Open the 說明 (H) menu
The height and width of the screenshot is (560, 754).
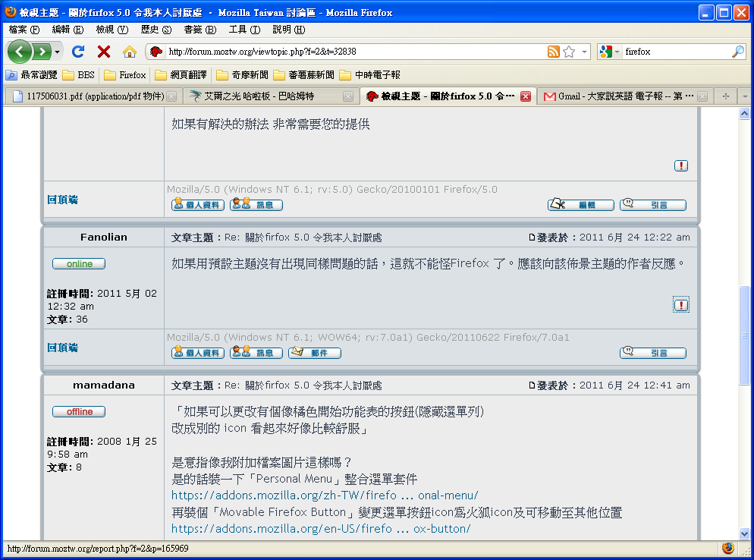coord(288,30)
